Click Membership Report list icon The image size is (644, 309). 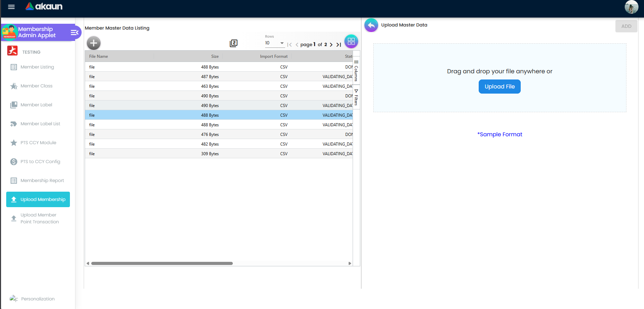click(14, 181)
